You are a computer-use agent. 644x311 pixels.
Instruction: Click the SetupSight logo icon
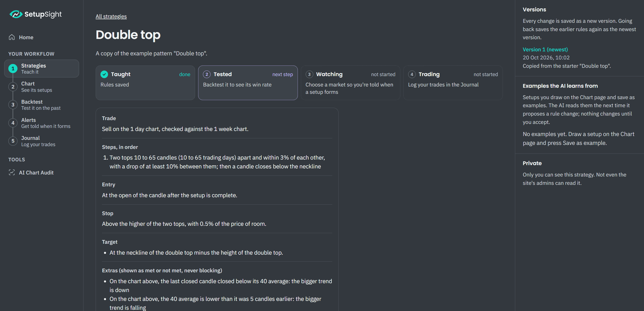[x=16, y=14]
